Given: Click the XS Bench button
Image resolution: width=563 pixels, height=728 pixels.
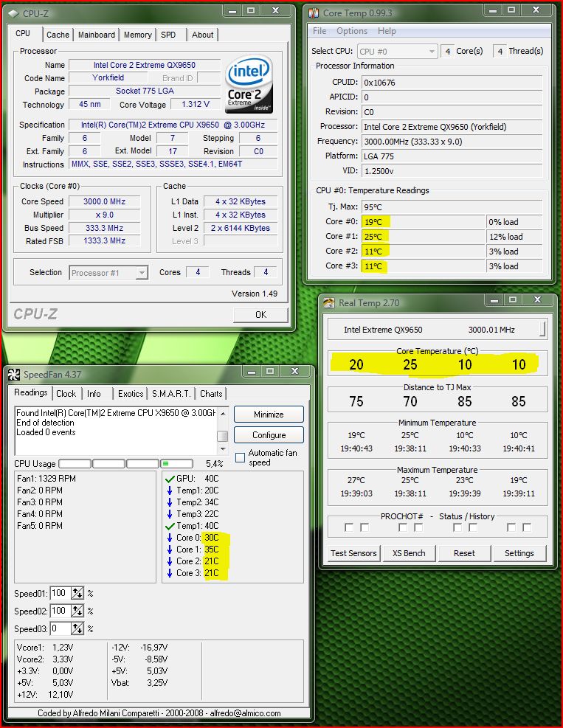Looking at the screenshot, I should [x=408, y=553].
